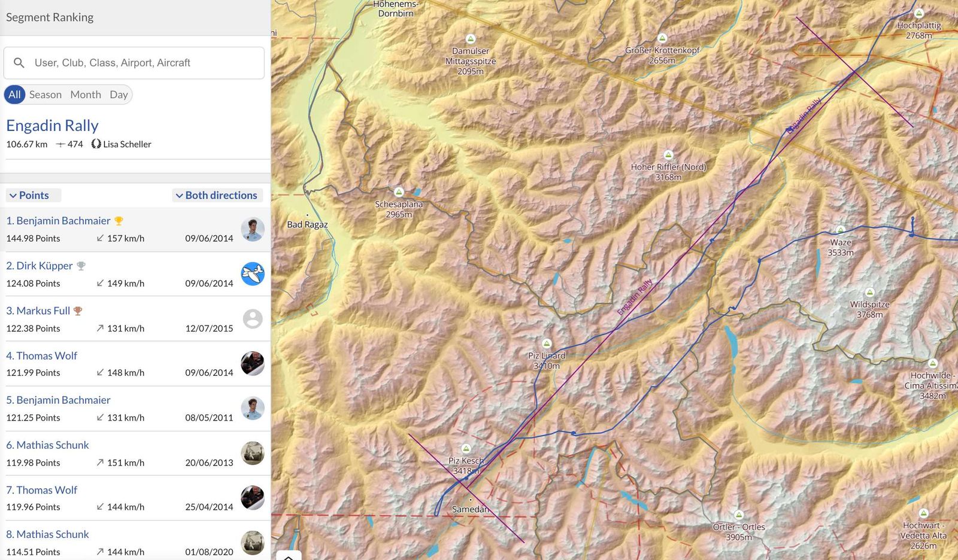Click the bronze trophy beside Markus Full

click(x=78, y=311)
